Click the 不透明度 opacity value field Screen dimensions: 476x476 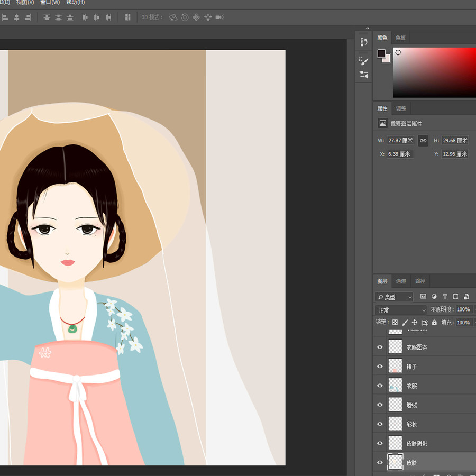pos(464,309)
